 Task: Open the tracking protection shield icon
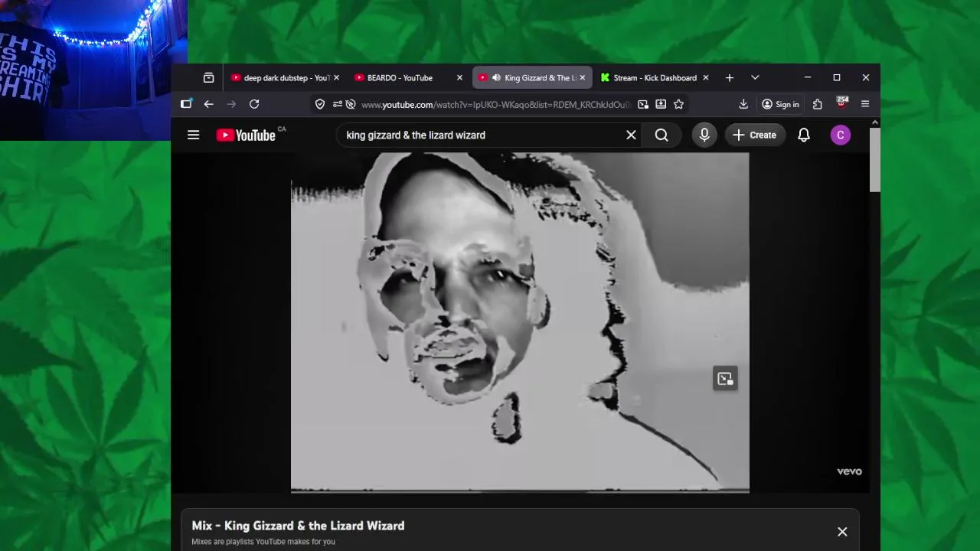[x=320, y=104]
